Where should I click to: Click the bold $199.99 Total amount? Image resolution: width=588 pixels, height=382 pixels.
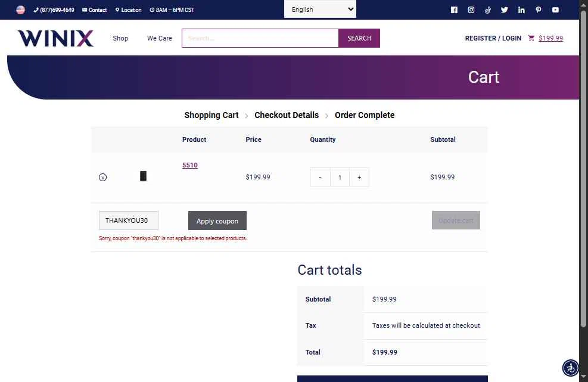click(385, 352)
